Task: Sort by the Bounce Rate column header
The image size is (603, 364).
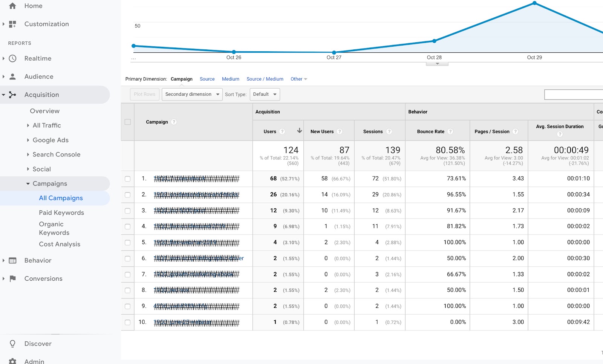Action: click(430, 132)
